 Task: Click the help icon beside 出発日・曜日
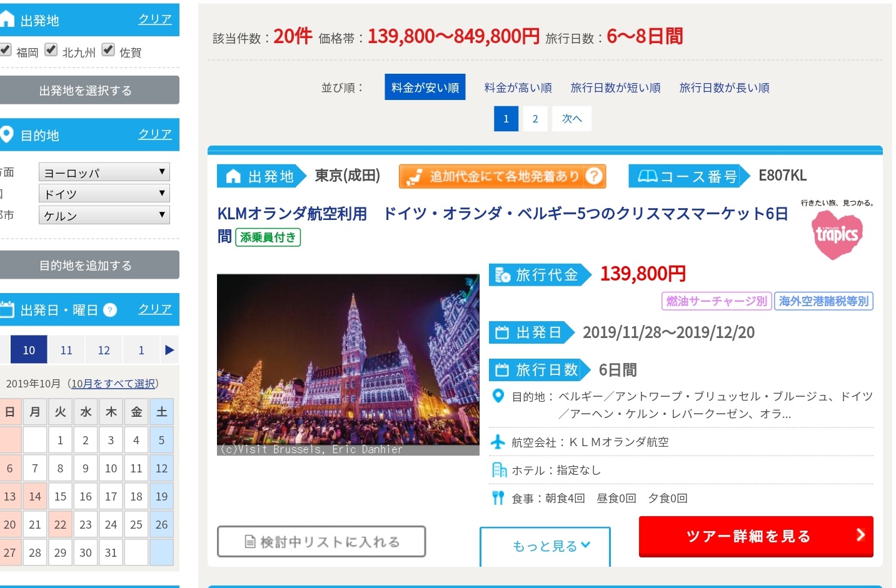click(110, 310)
